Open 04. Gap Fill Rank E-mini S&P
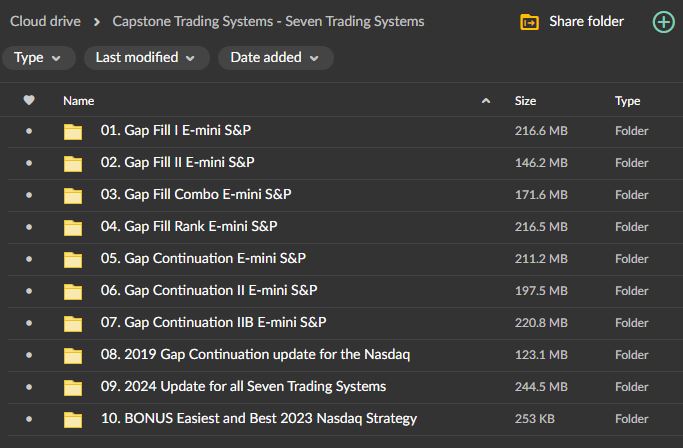Image resolution: width=683 pixels, height=448 pixels. click(x=189, y=227)
